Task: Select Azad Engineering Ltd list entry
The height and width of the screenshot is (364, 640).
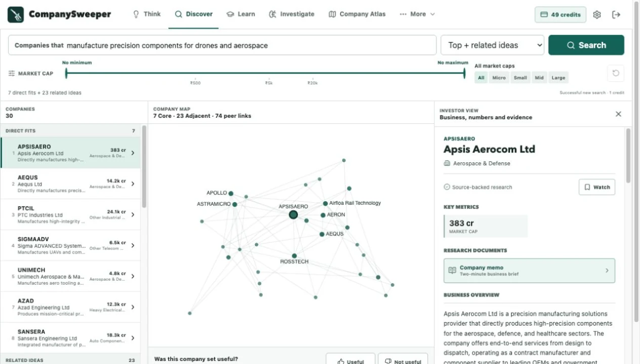Action: pyautogui.click(x=71, y=307)
